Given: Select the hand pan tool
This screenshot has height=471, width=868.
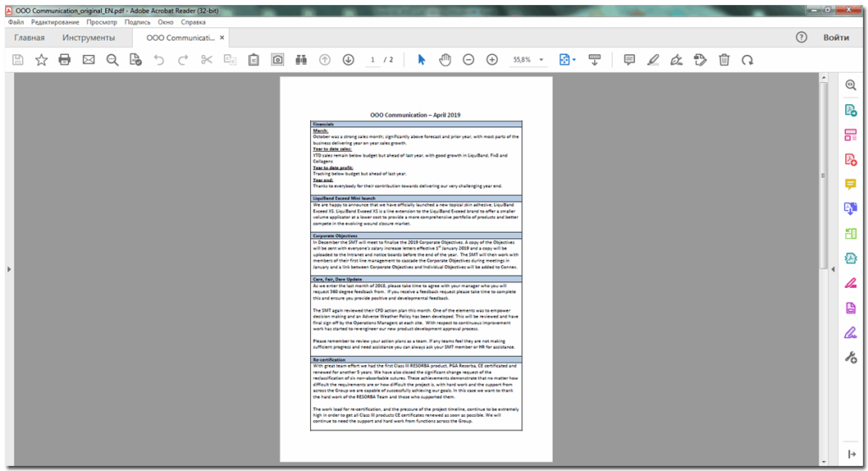Looking at the screenshot, I should (x=445, y=60).
